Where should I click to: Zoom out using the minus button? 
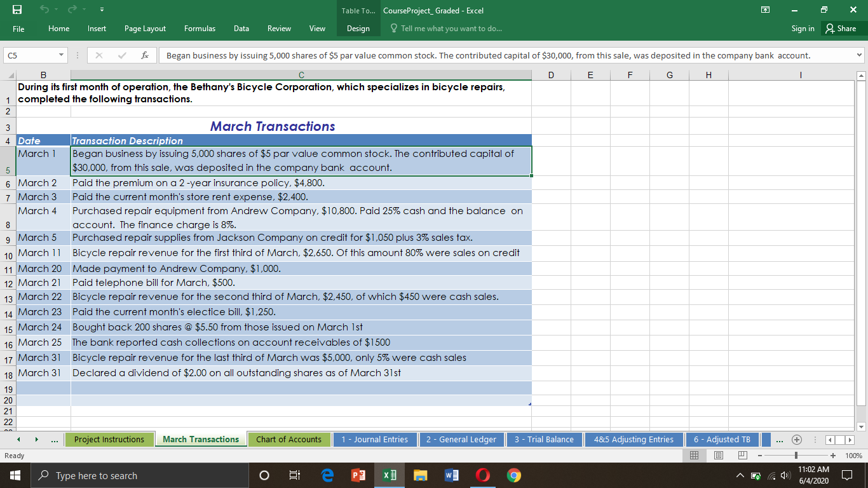pos(760,455)
